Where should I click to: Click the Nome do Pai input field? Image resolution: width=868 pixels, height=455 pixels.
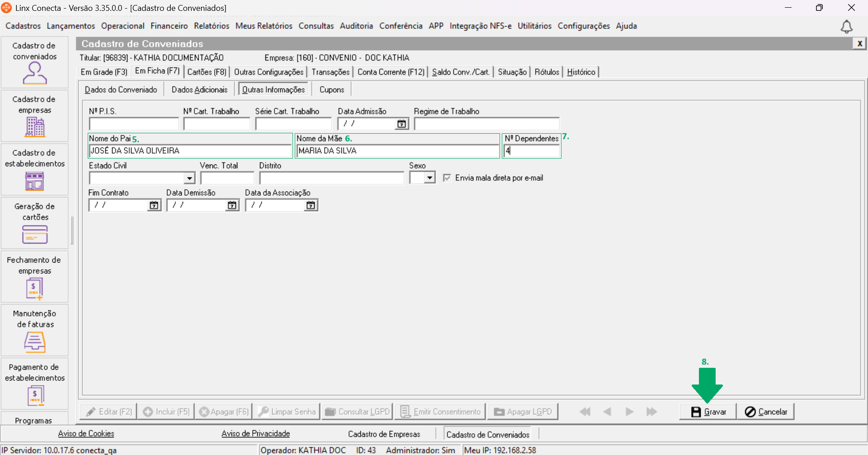point(190,151)
